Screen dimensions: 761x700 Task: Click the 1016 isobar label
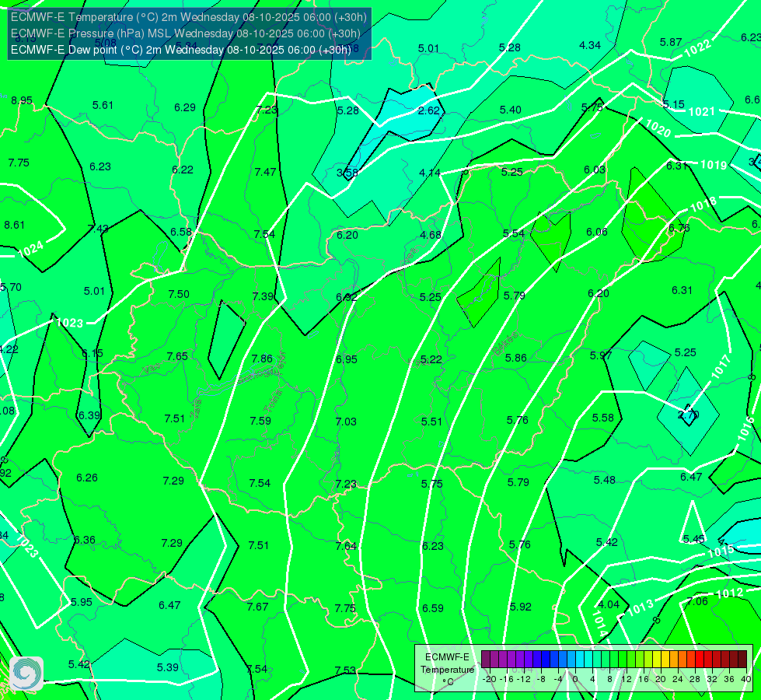(746, 429)
